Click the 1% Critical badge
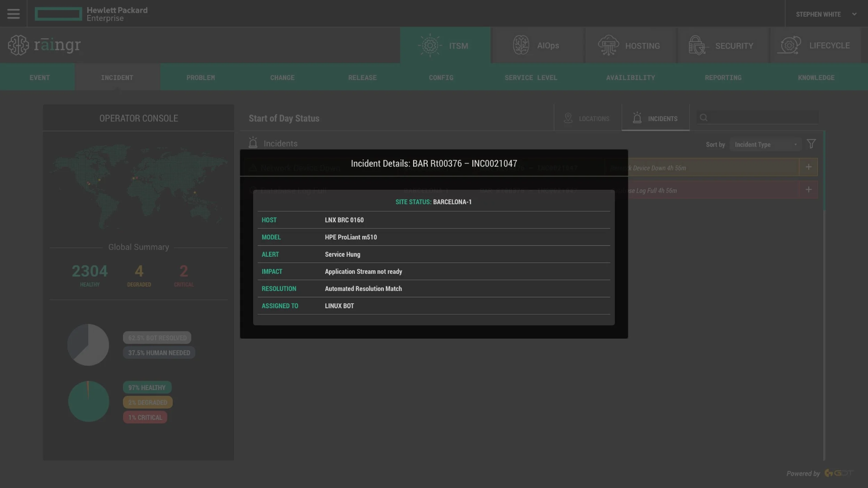 tap(145, 417)
